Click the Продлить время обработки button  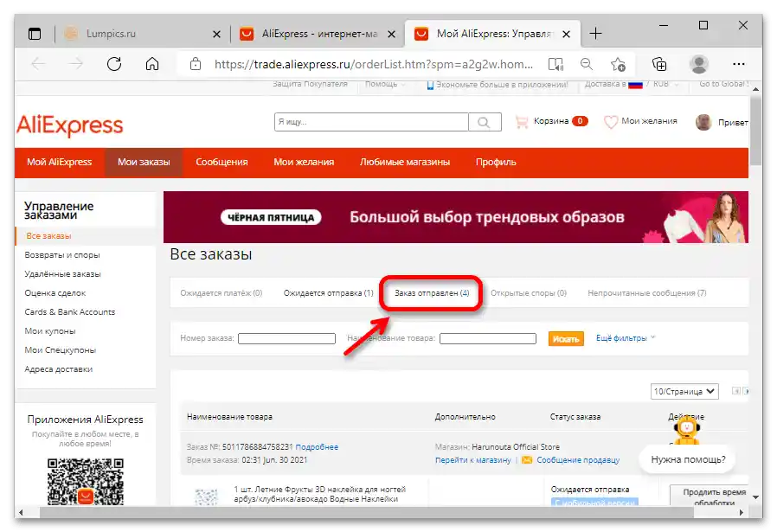(709, 496)
